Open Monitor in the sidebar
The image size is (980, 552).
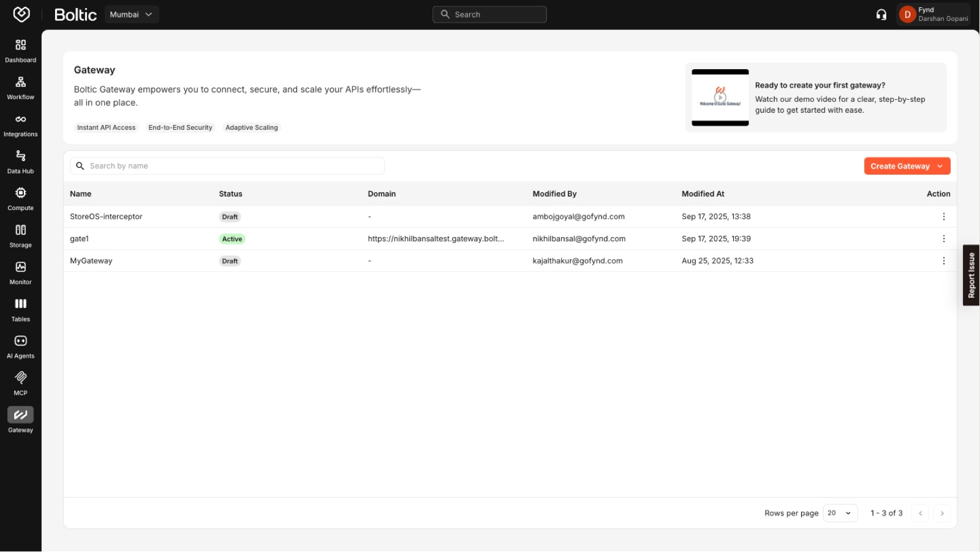click(x=21, y=267)
